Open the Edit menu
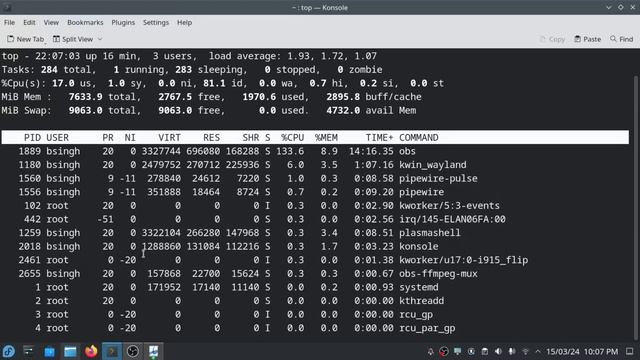Screen dimensions: 640x360 point(29,22)
